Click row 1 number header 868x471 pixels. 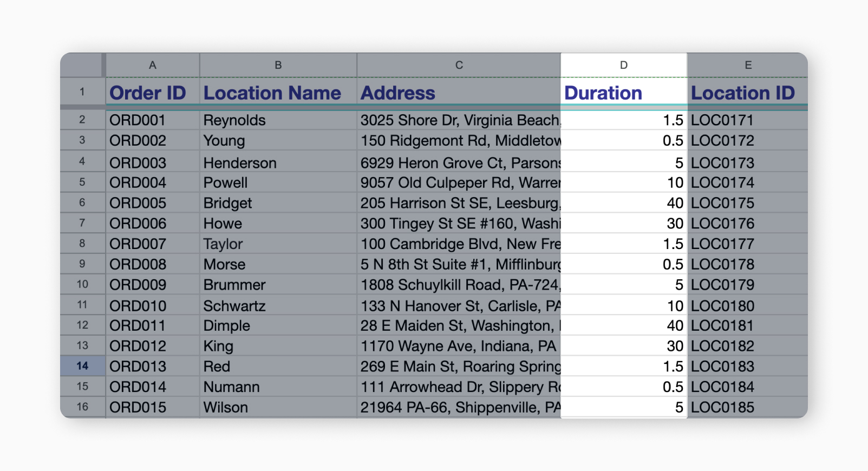click(x=82, y=92)
